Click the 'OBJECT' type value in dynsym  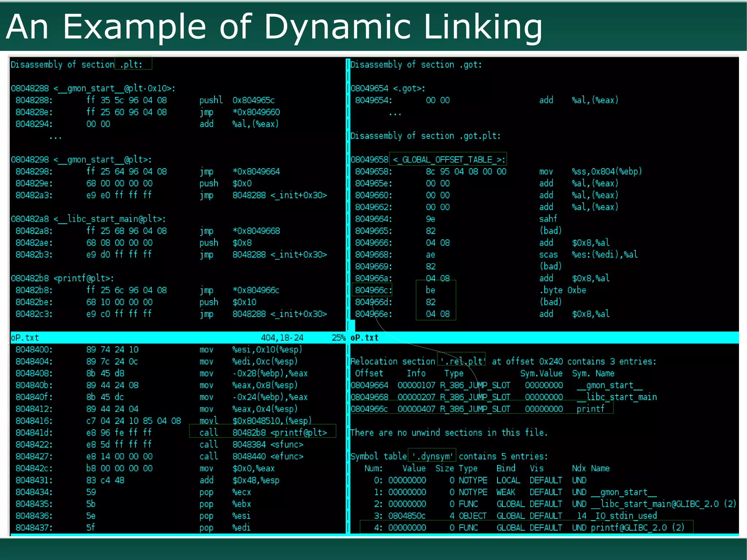pos(473,515)
